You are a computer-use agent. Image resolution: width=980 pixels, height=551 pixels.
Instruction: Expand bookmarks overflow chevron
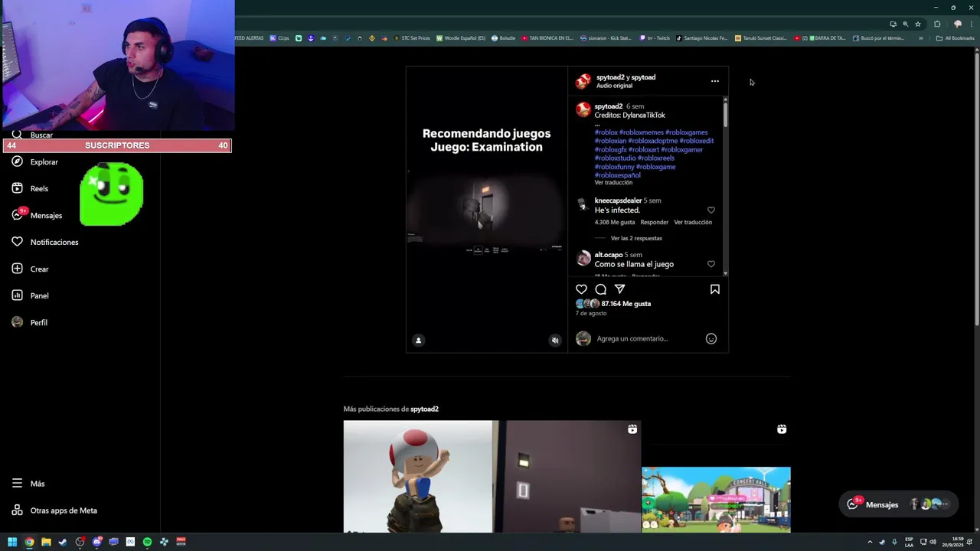[x=920, y=37]
